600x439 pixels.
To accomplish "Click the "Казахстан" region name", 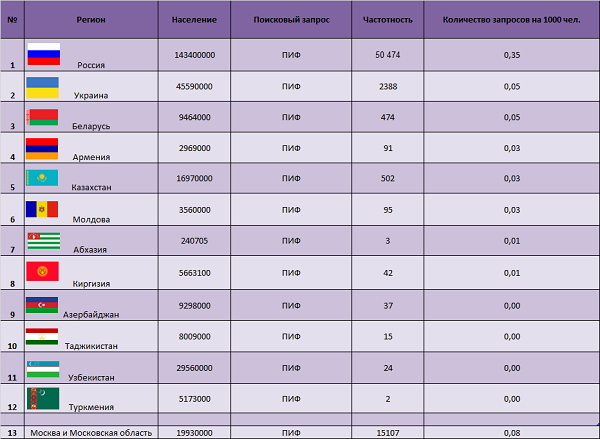I will coord(91,187).
